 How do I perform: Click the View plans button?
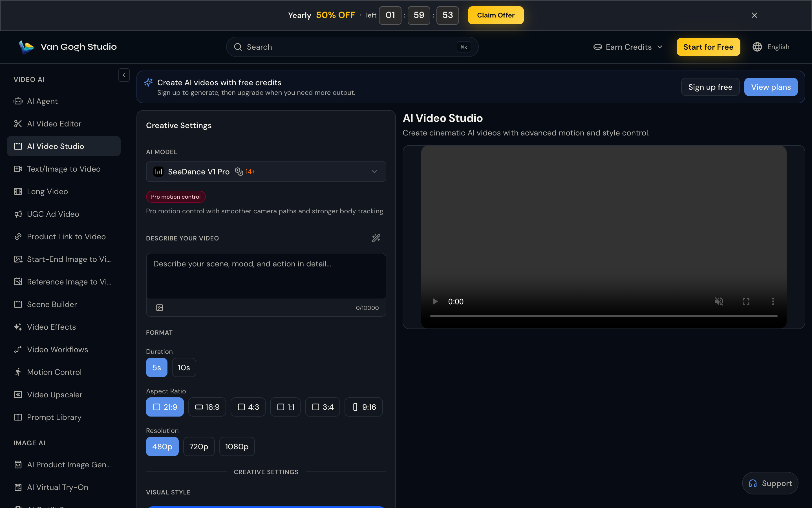pyautogui.click(x=771, y=87)
